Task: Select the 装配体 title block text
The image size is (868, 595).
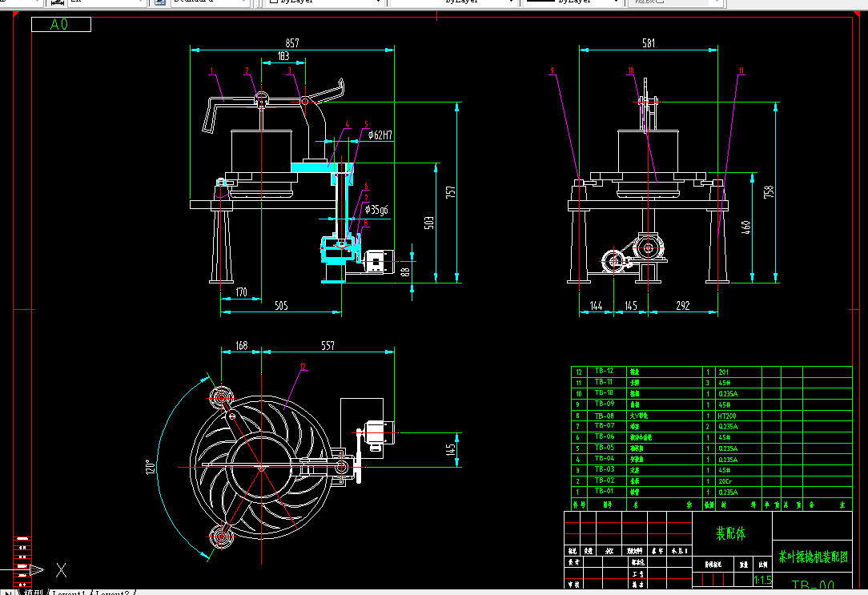Action: 731,533
